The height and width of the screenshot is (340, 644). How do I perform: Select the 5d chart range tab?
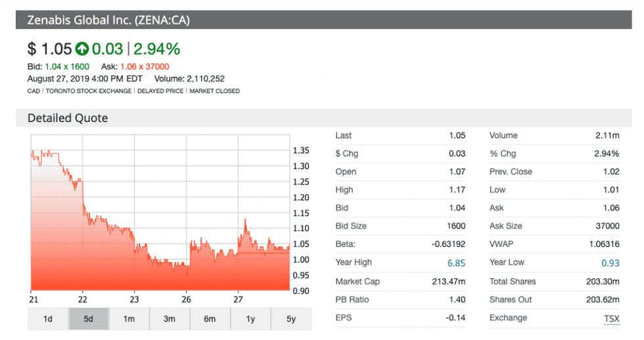click(89, 319)
